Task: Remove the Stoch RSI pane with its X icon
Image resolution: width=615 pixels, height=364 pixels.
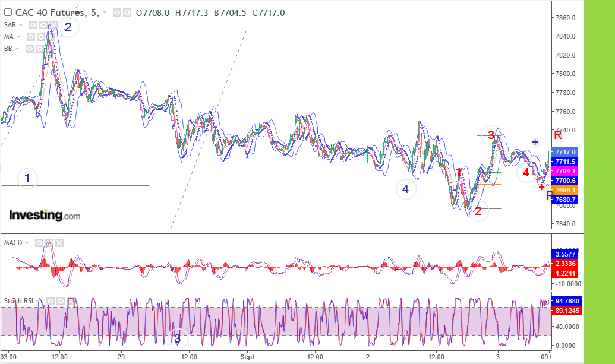Action: coord(71,301)
